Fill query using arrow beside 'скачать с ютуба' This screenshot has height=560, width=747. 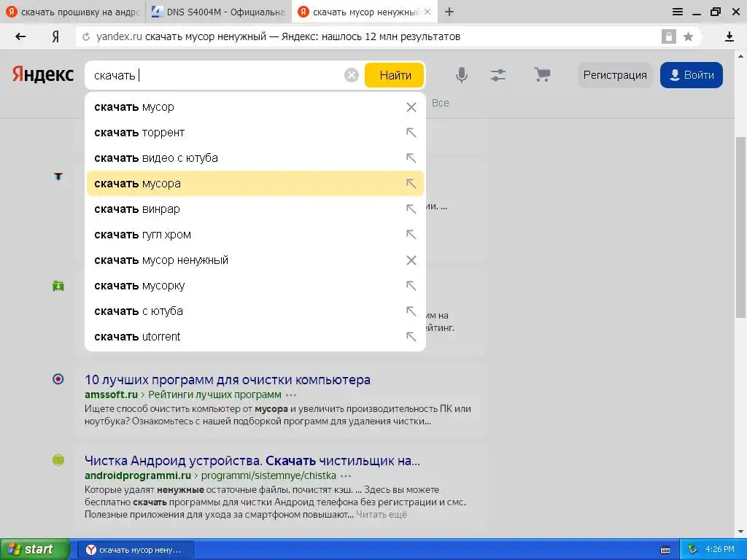coord(411,311)
